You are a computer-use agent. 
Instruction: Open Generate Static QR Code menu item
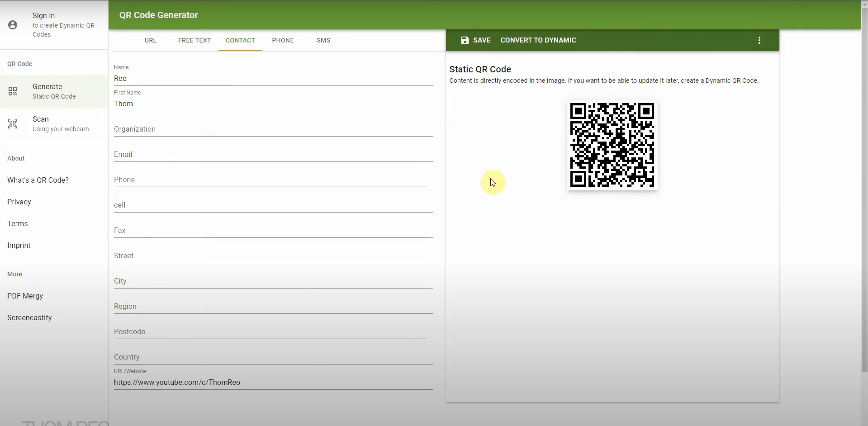[x=54, y=91]
